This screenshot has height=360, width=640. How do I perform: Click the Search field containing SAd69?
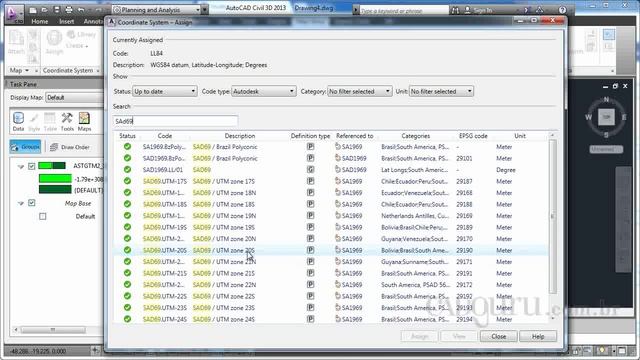tap(176, 121)
